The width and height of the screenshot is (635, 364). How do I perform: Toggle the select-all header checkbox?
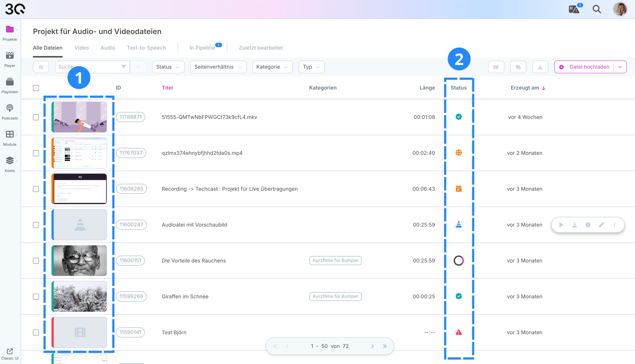pyautogui.click(x=36, y=88)
